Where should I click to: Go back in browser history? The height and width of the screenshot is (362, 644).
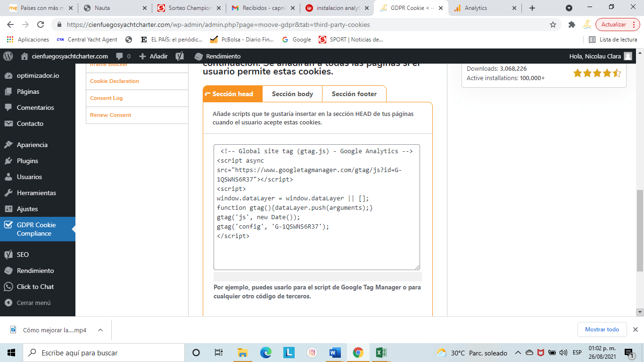[x=10, y=25]
